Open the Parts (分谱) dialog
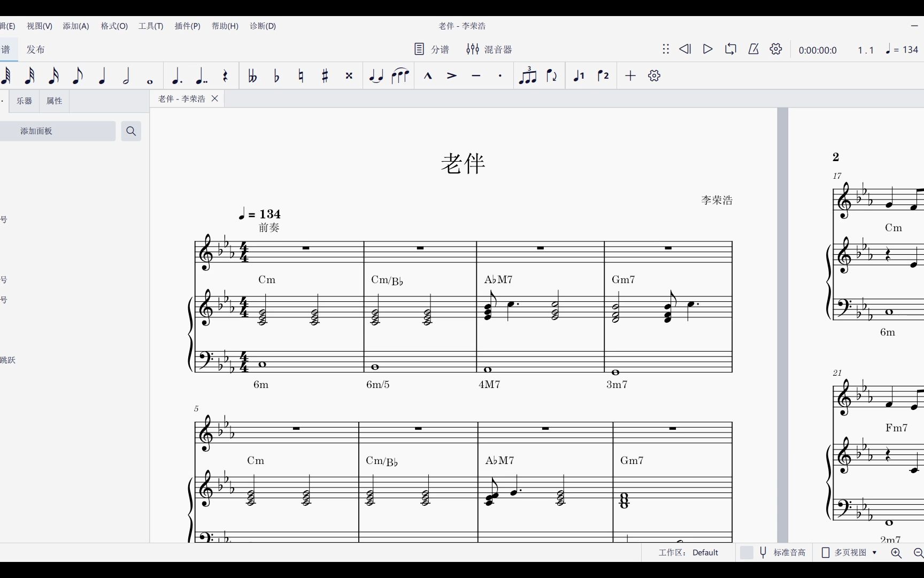924x578 pixels. tap(432, 49)
